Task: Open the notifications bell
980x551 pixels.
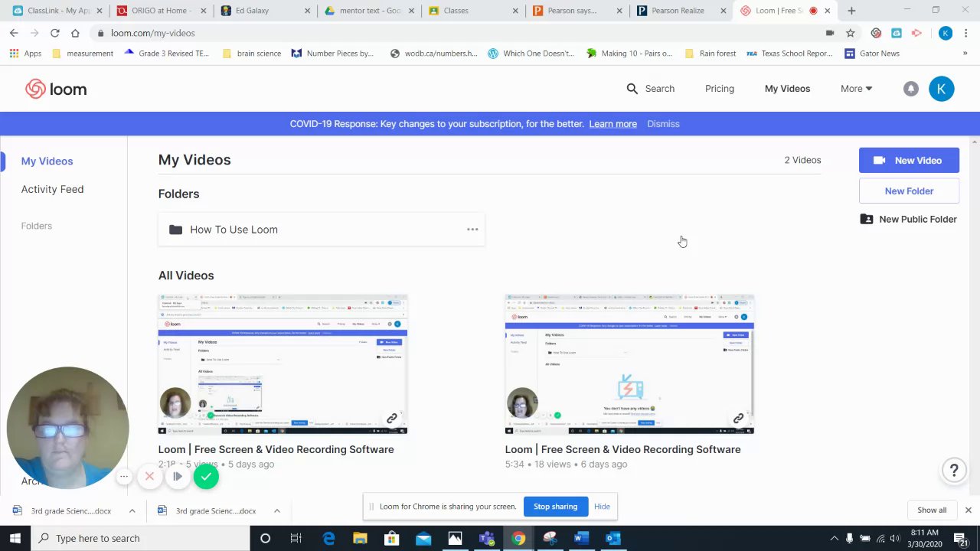Action: pos(910,89)
